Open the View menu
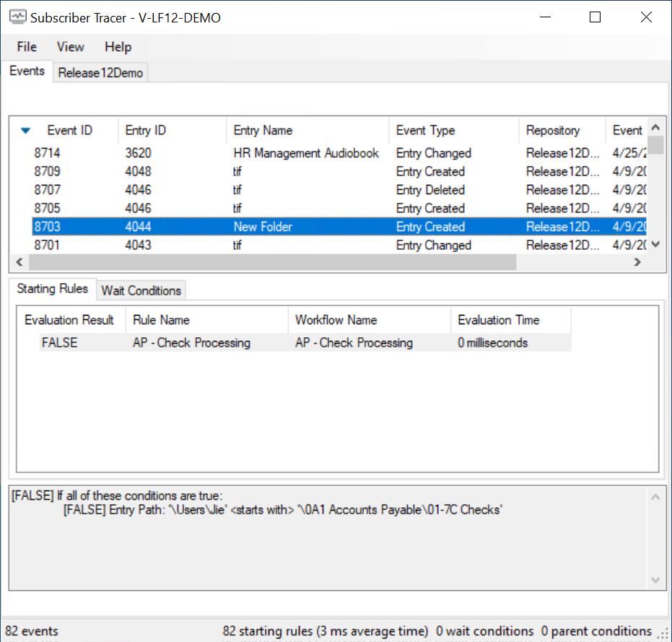 pos(71,47)
